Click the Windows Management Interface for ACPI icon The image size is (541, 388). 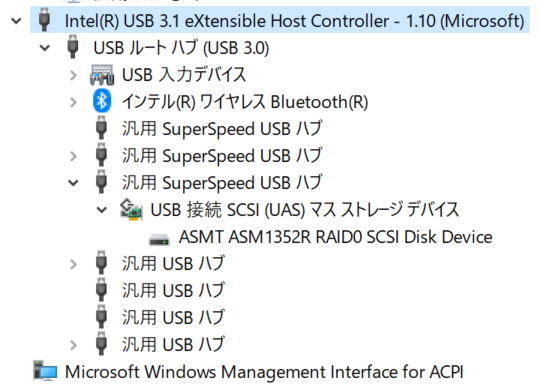[45, 371]
